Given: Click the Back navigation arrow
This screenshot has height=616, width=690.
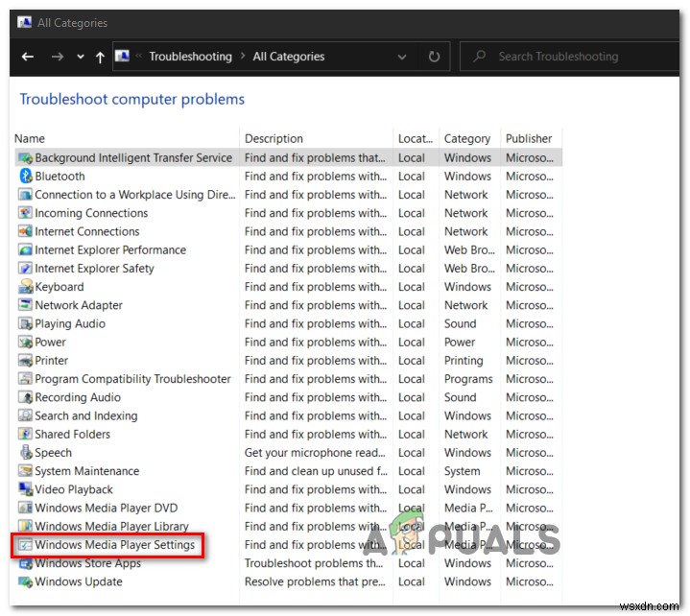Looking at the screenshot, I should [28, 57].
